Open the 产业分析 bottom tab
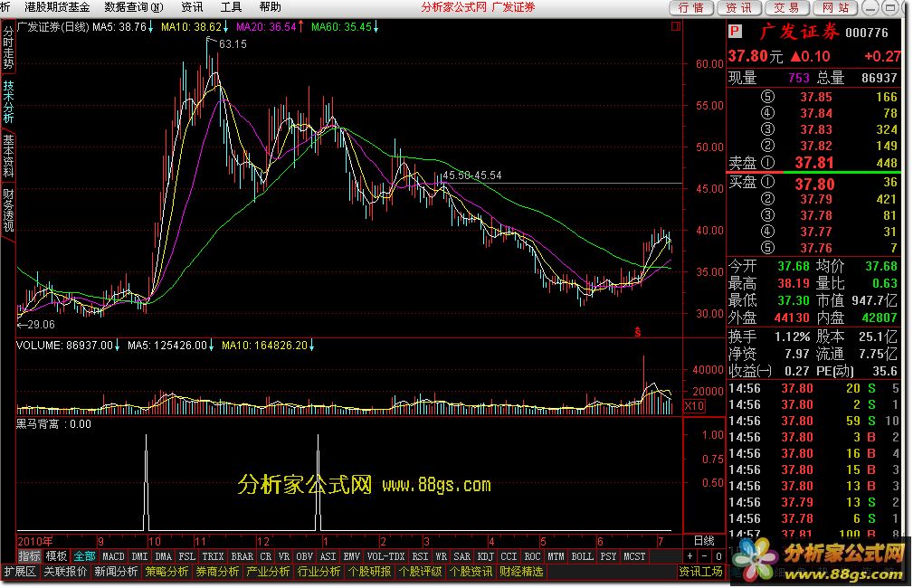Viewport: 913px width, 588px height. click(268, 572)
